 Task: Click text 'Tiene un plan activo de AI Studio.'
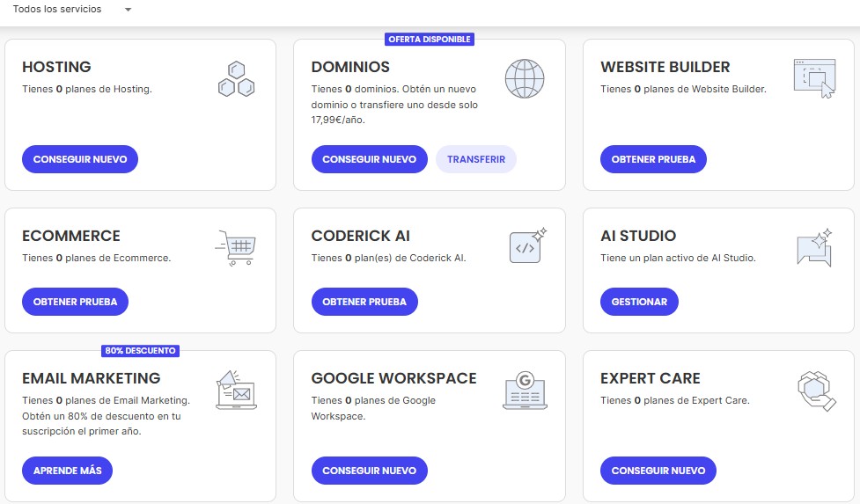coord(678,258)
